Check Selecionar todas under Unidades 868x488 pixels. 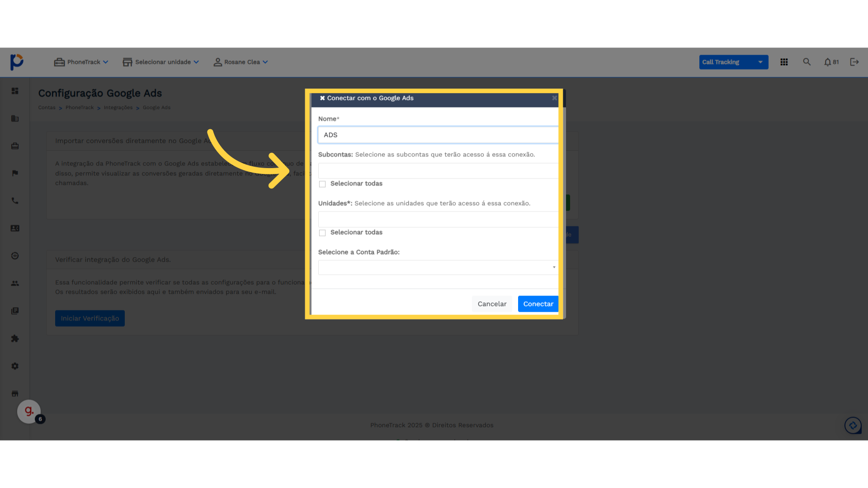point(322,233)
